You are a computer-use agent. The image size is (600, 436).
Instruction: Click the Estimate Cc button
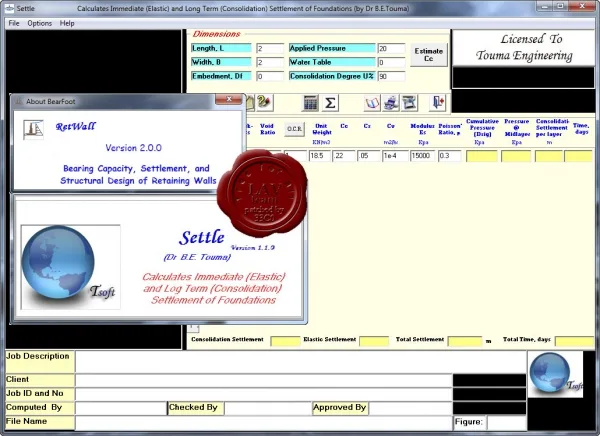pos(429,55)
